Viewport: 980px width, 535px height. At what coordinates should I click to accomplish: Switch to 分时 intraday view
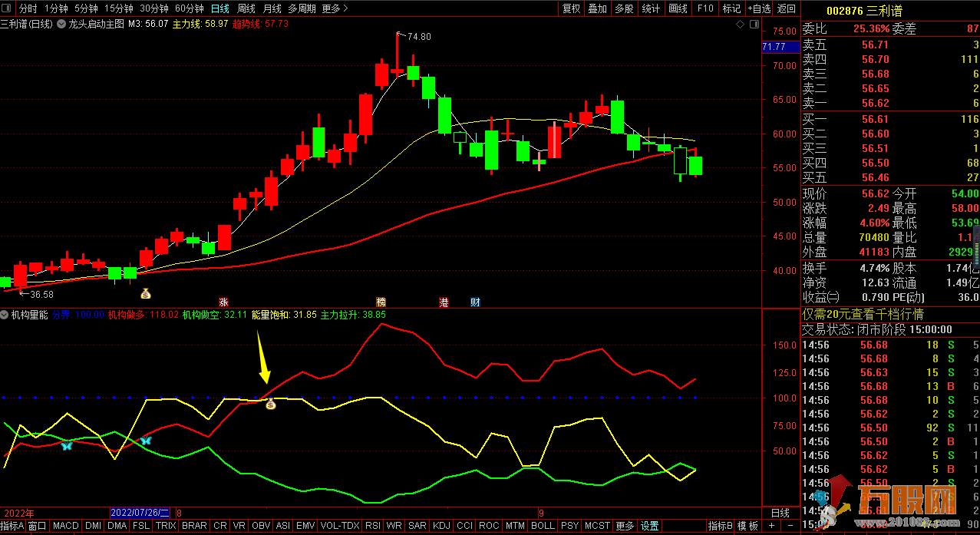(28, 8)
